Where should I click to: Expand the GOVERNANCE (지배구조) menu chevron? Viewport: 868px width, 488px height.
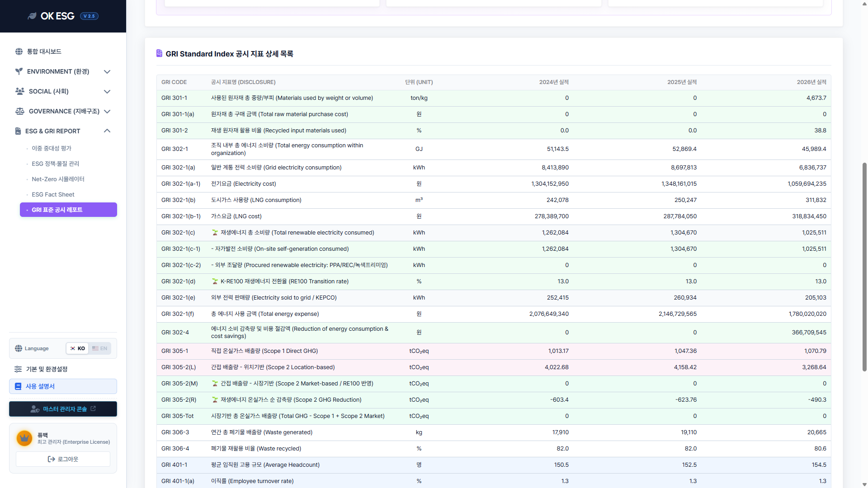tap(107, 112)
